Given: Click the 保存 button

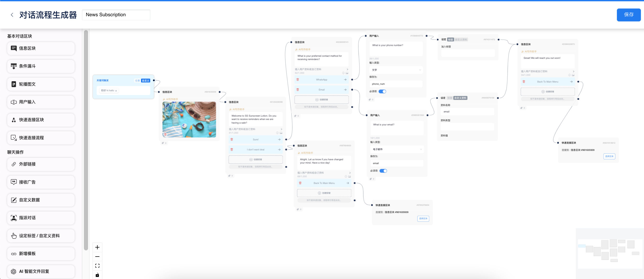Looking at the screenshot, I should [629, 15].
